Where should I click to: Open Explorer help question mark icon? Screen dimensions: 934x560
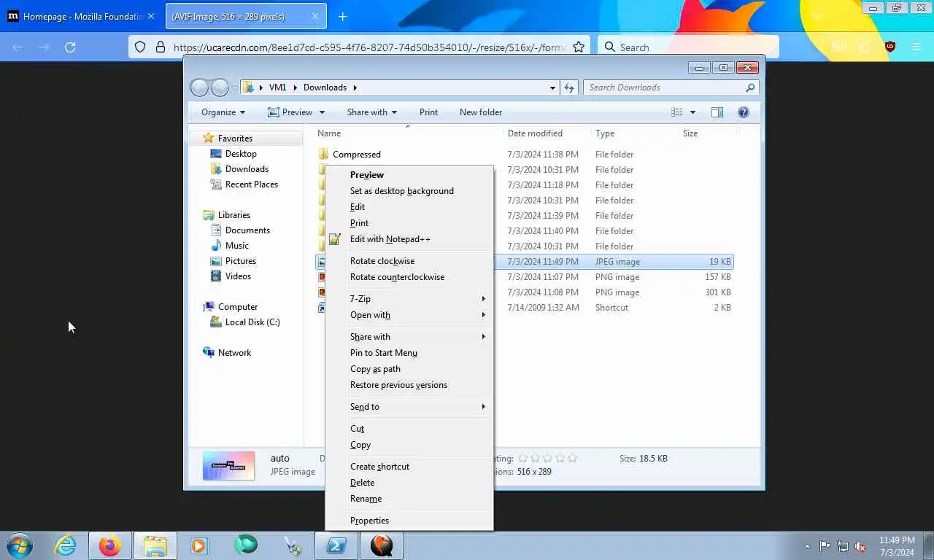744,112
